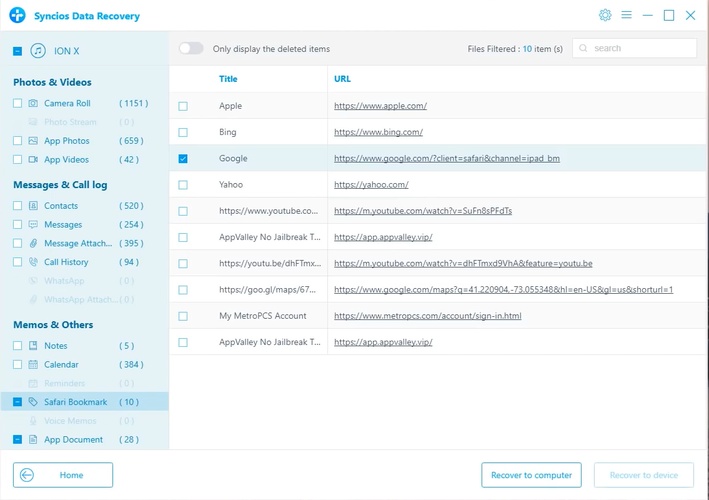Open the Contacts category

[x=61, y=206]
